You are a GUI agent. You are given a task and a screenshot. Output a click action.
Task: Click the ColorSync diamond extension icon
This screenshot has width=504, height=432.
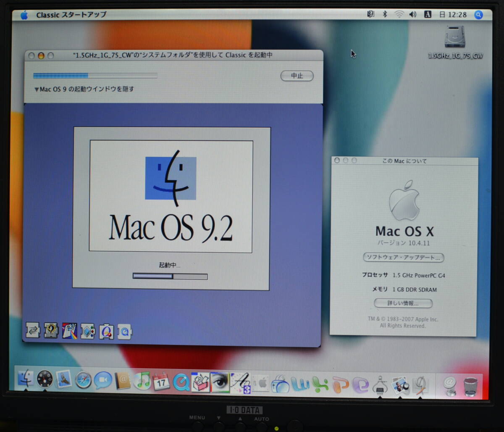[x=88, y=331]
